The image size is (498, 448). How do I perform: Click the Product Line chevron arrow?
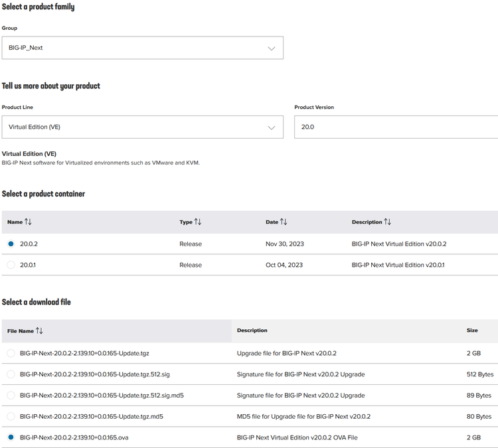(x=271, y=127)
